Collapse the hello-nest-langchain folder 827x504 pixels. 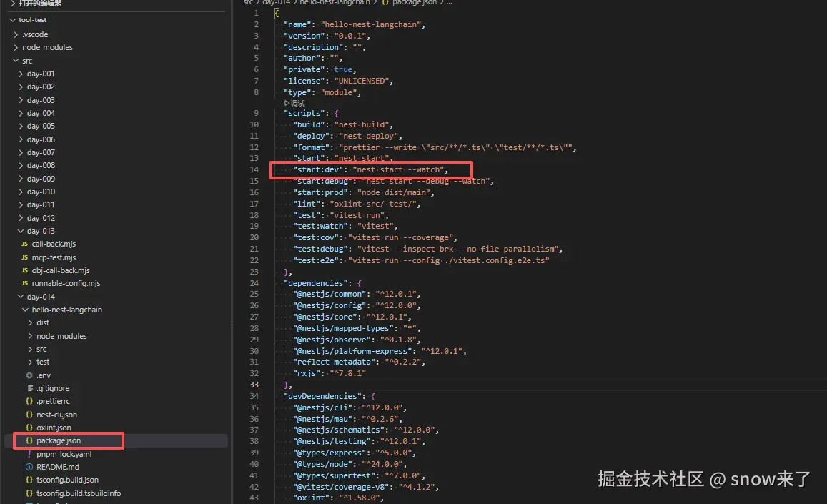tap(25, 310)
